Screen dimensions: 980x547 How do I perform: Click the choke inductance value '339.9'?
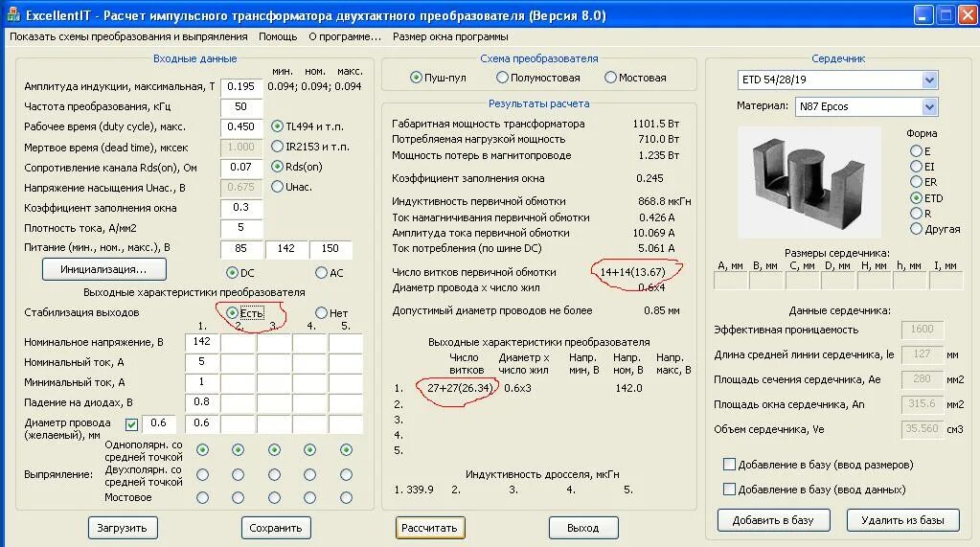point(420,490)
